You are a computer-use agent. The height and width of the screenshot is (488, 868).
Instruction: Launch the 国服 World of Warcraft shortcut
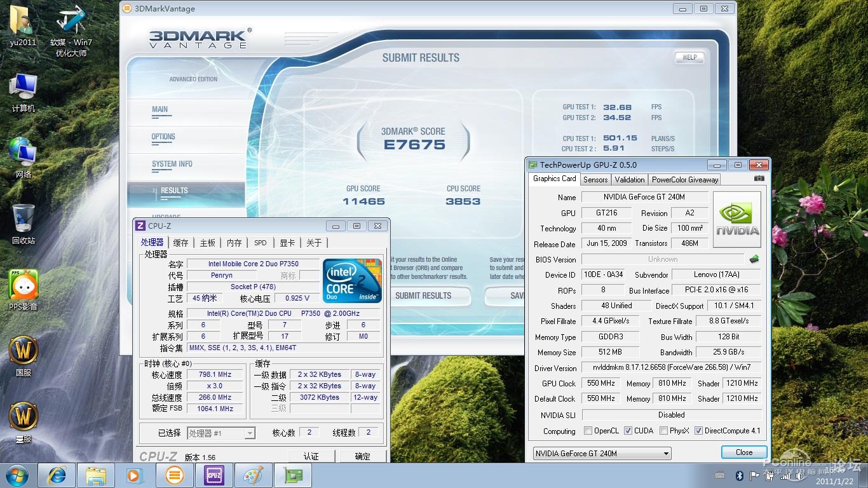(x=24, y=356)
